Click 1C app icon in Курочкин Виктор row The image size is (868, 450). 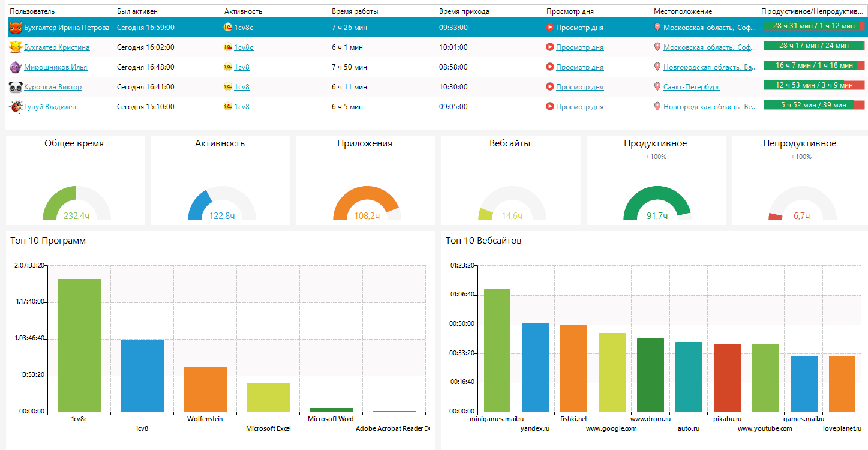click(228, 87)
